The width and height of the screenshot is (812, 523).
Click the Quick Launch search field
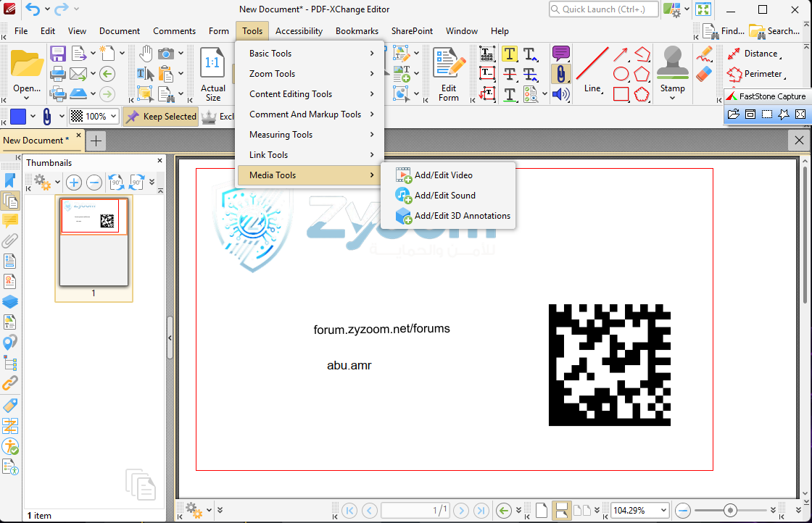pos(604,9)
